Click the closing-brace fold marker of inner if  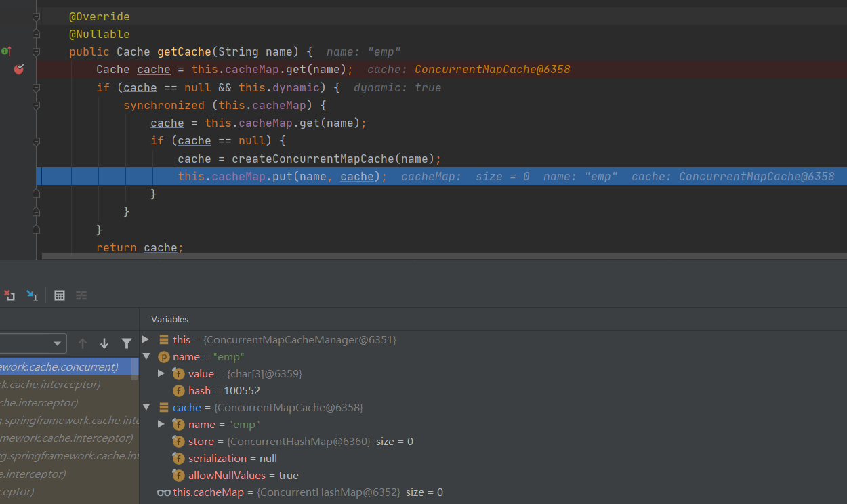point(36,194)
